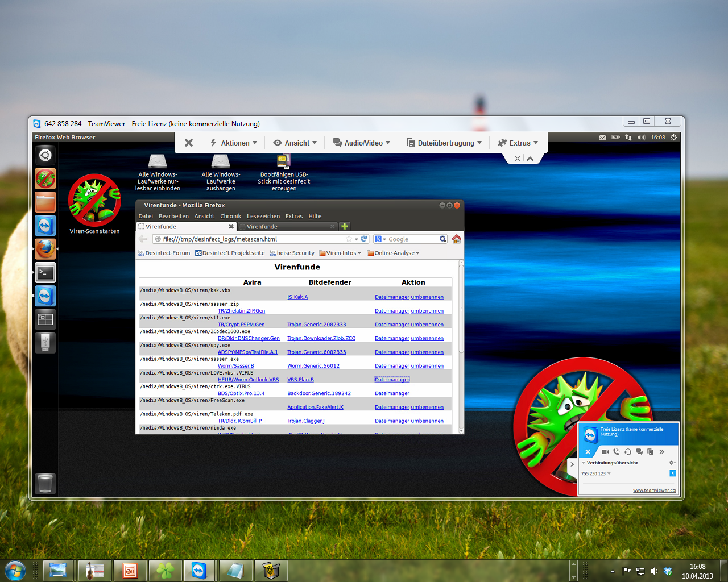Start a voice call in the TeamViewer panel
Viewport: 728px width, 582px height.
click(617, 452)
